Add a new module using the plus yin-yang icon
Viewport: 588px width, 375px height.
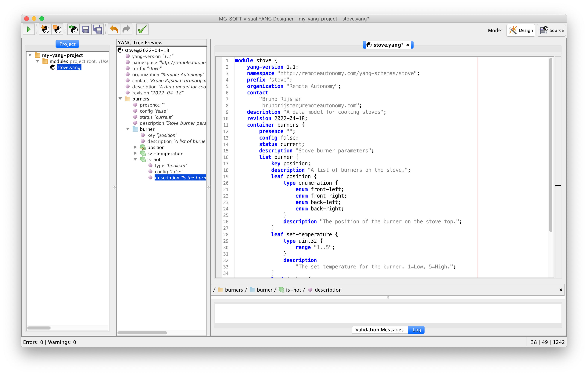pyautogui.click(x=73, y=29)
